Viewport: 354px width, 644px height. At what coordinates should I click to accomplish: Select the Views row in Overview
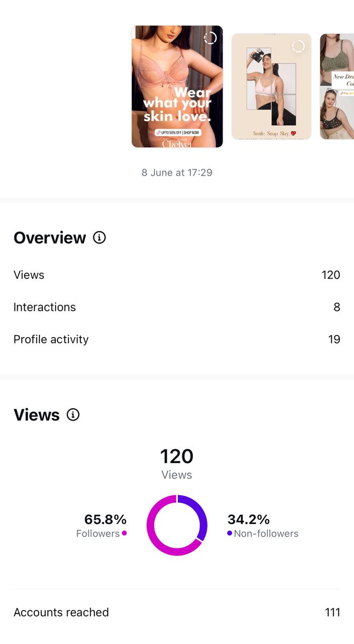177,275
